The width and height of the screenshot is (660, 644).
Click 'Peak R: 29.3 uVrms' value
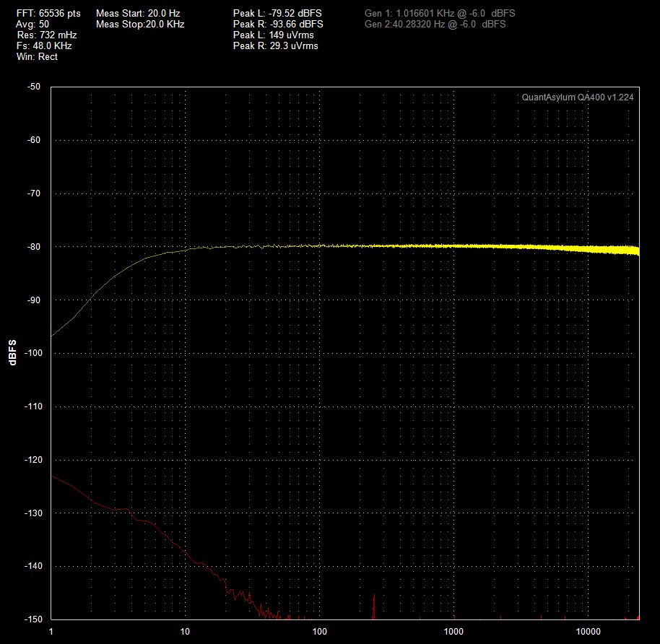coord(276,46)
